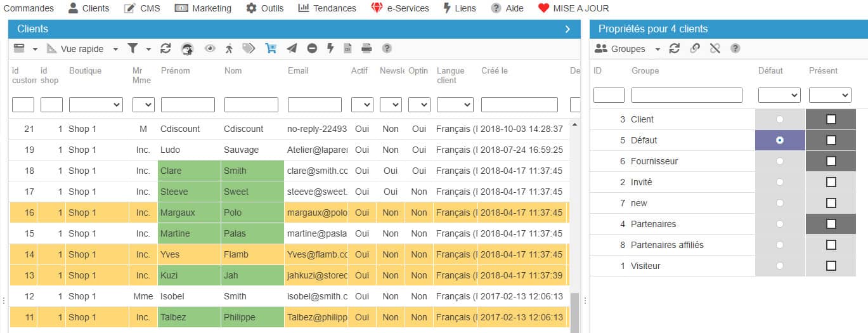Click the eye icon in Clients toolbar
The width and height of the screenshot is (868, 333).
point(210,48)
